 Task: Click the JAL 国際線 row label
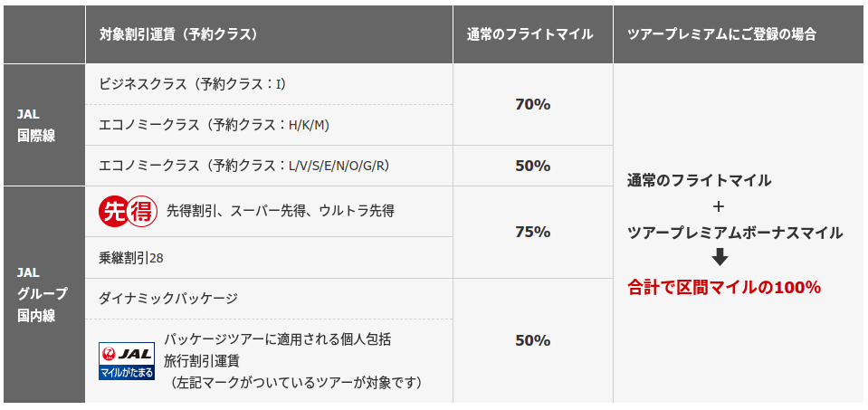(43, 125)
